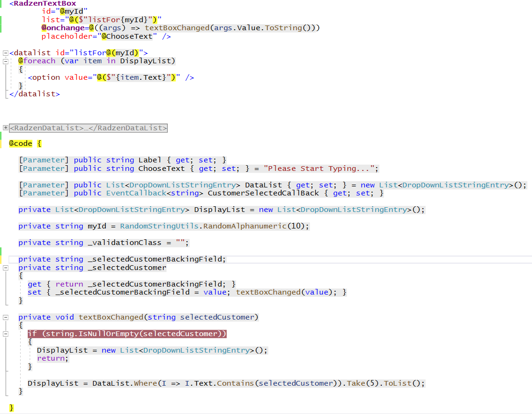Click the ToList method call
Image resolution: width=532 pixels, height=414 pixels.
[x=397, y=383]
